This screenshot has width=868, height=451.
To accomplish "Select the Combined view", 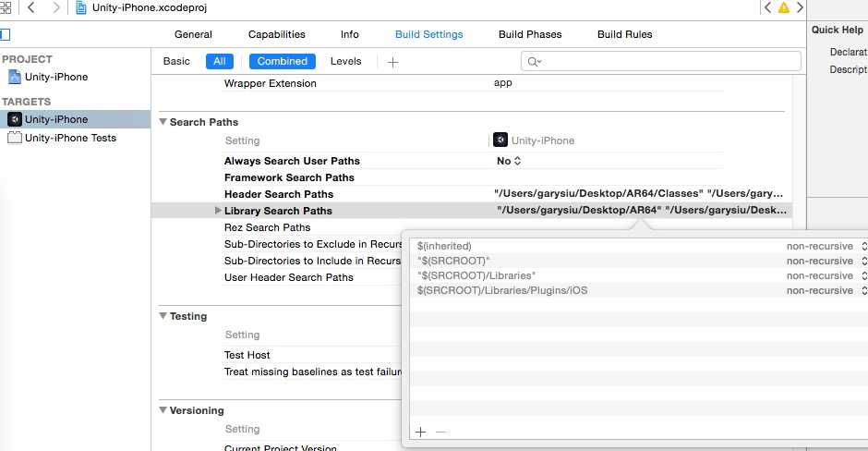I will (x=282, y=62).
